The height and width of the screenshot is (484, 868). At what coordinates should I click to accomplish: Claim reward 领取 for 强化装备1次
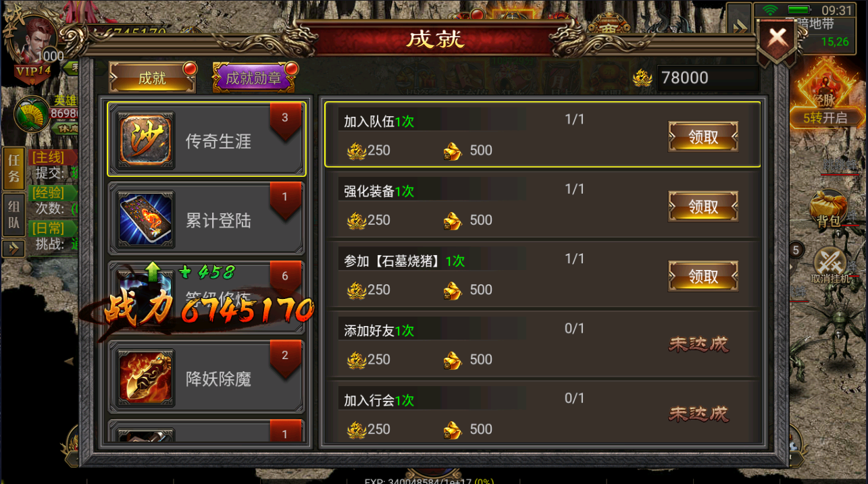click(x=703, y=207)
